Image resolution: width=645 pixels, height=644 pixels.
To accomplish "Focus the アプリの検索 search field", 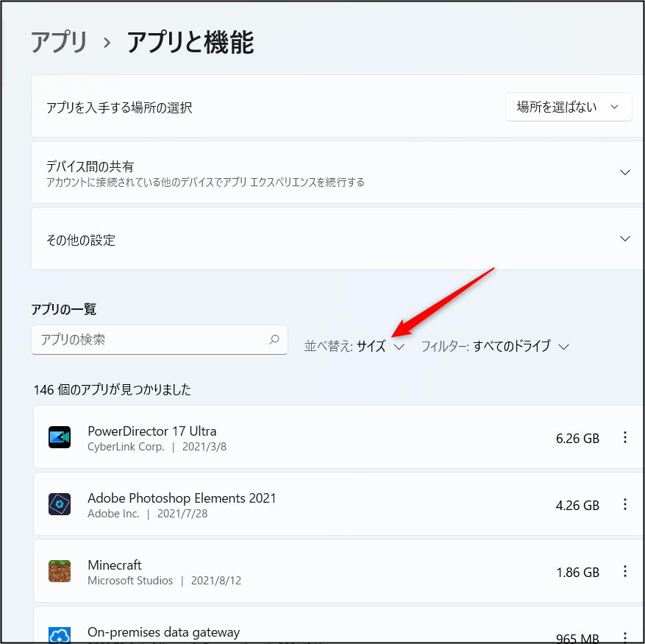I will click(x=159, y=340).
